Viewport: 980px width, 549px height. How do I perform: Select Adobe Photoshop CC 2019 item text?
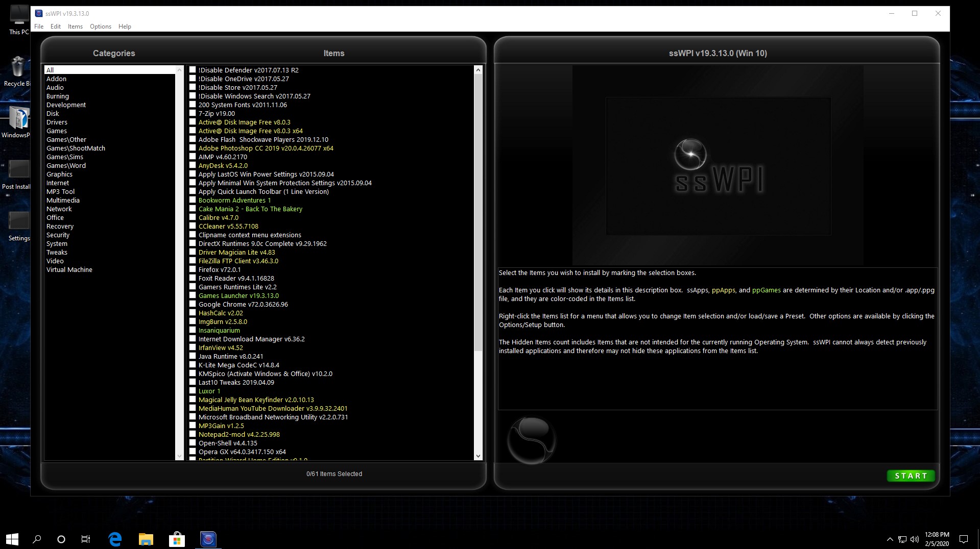pyautogui.click(x=266, y=148)
